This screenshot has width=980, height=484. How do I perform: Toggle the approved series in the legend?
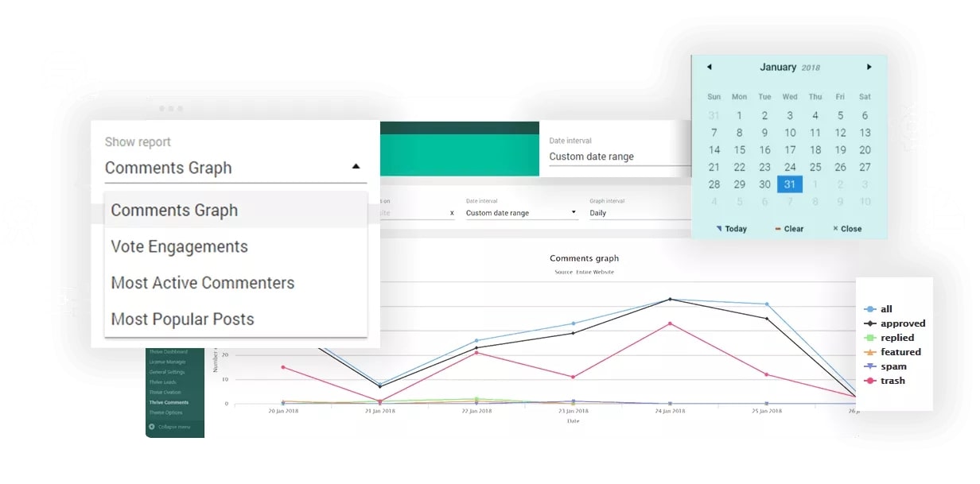pos(903,323)
